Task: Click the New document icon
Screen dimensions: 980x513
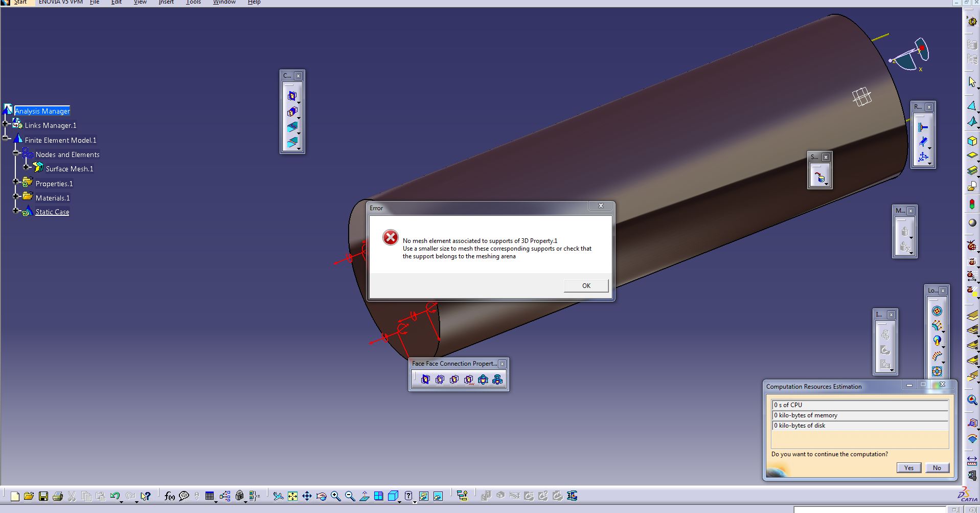Action: click(x=15, y=496)
